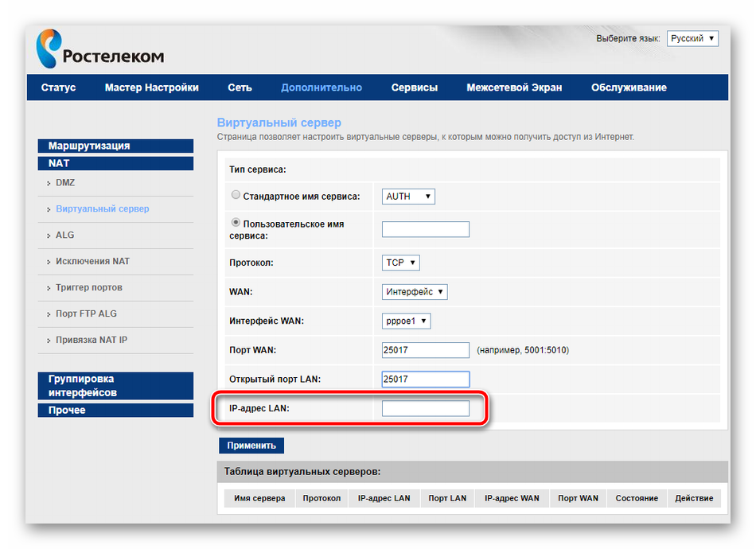The height and width of the screenshot is (549, 756).
Task: Change language via the Русский dropdown
Action: 692,38
